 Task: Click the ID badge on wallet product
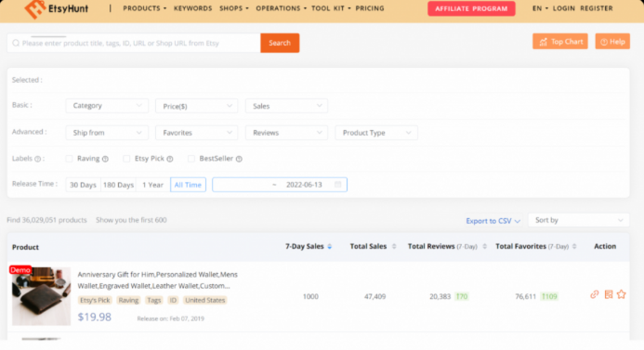point(173,301)
